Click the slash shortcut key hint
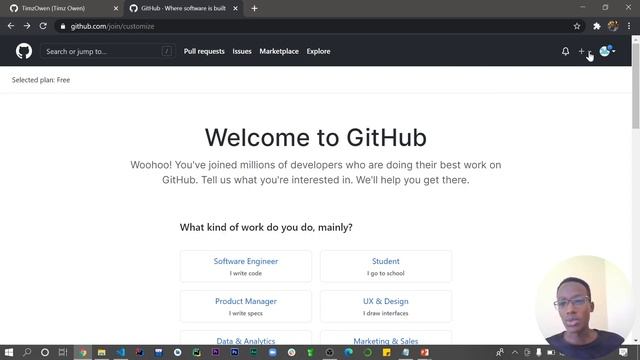 (167, 51)
